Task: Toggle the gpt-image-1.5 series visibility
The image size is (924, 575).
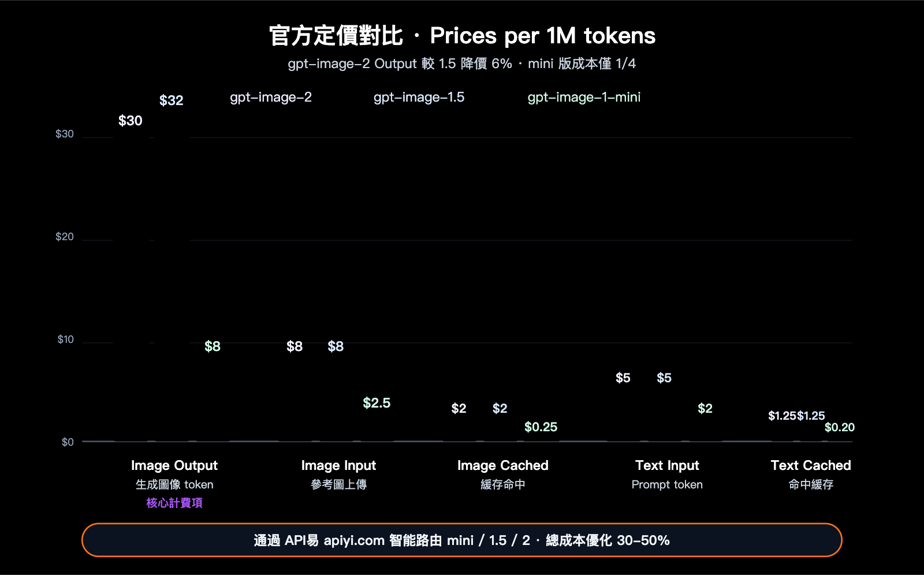Action: point(419,97)
